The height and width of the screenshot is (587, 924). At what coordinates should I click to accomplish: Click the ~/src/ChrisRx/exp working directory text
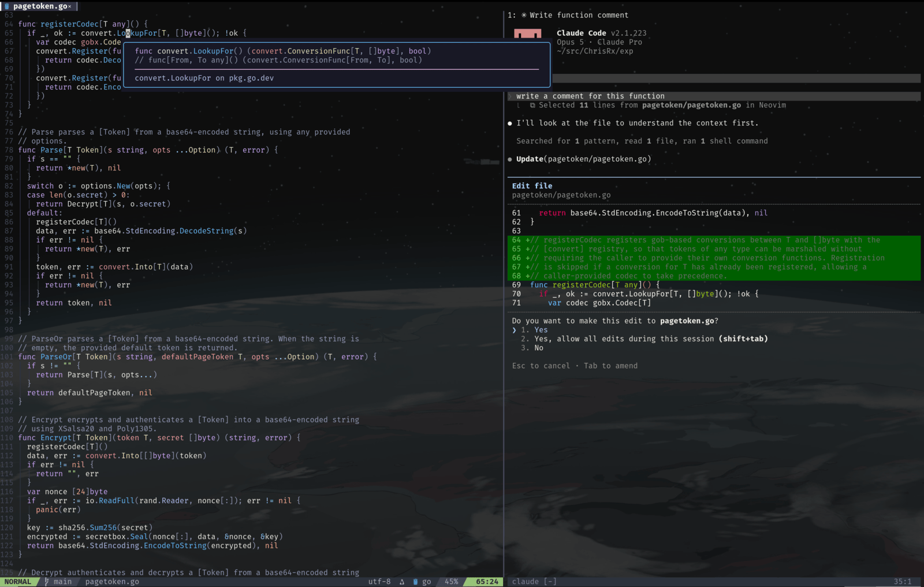click(595, 51)
